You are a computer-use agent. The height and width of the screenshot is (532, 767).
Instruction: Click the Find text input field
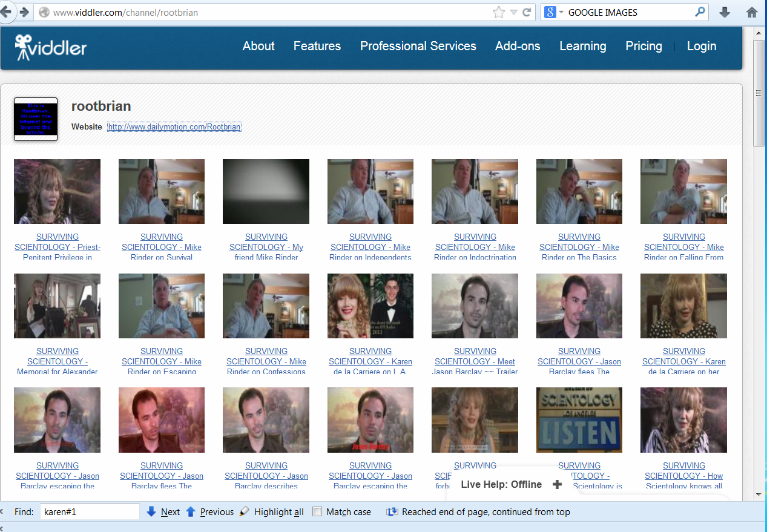click(90, 512)
